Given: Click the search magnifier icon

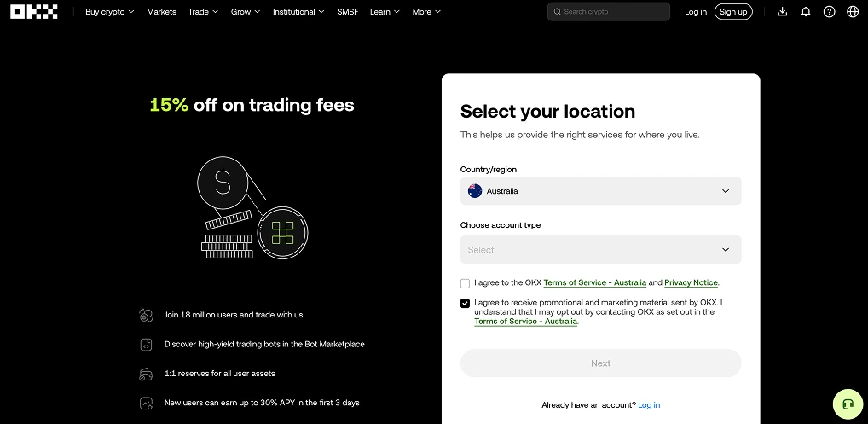Looking at the screenshot, I should point(557,12).
